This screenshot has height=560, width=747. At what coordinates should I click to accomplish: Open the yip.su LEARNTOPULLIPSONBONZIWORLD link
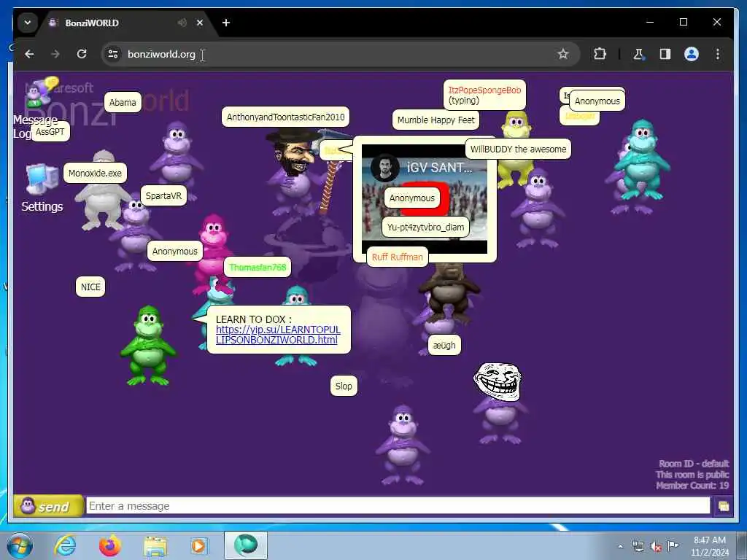(278, 335)
